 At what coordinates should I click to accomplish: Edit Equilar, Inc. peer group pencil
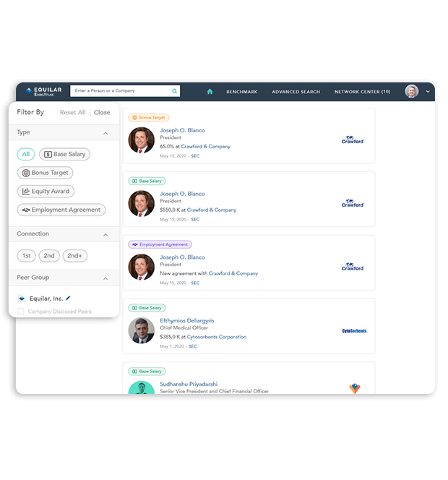pos(68,298)
